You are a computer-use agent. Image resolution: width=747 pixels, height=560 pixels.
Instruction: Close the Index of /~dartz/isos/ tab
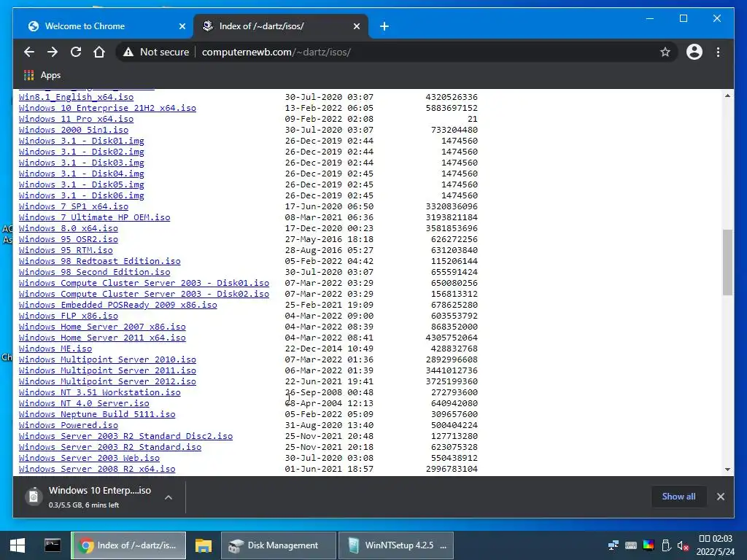pyautogui.click(x=356, y=26)
